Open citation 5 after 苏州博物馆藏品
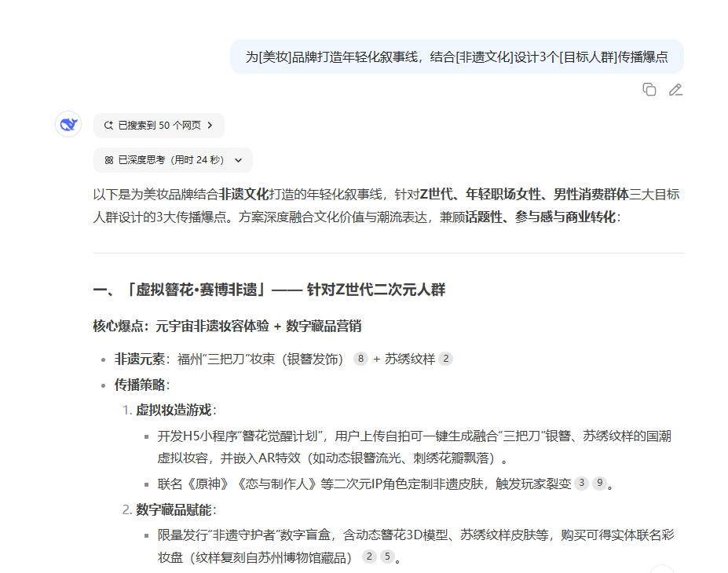Image resolution: width=728 pixels, height=573 pixels. (387, 557)
